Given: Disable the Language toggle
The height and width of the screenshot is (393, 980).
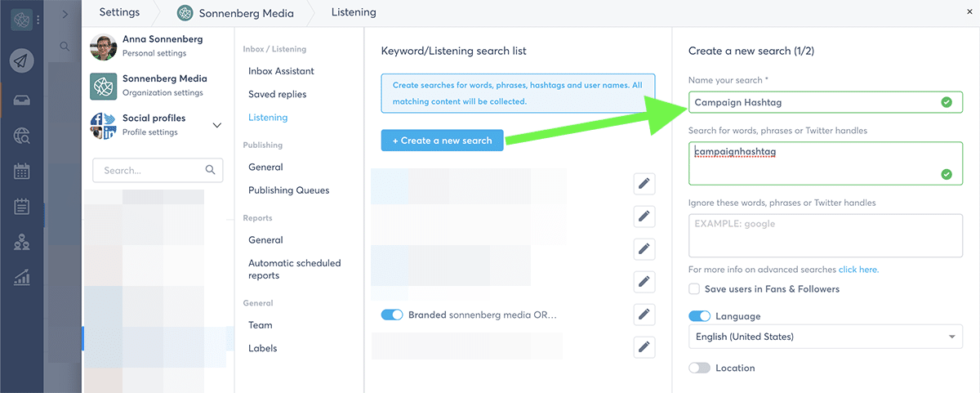Looking at the screenshot, I should point(699,316).
